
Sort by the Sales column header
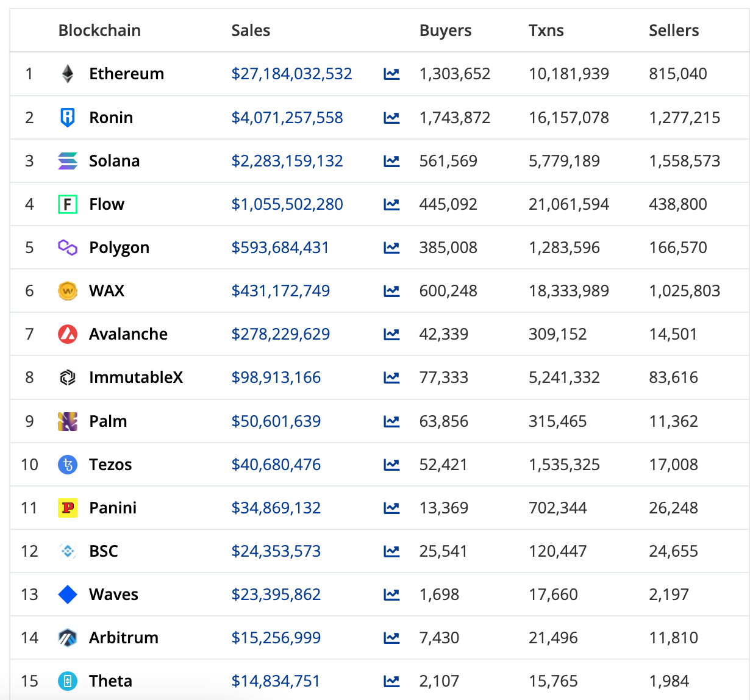coord(251,30)
